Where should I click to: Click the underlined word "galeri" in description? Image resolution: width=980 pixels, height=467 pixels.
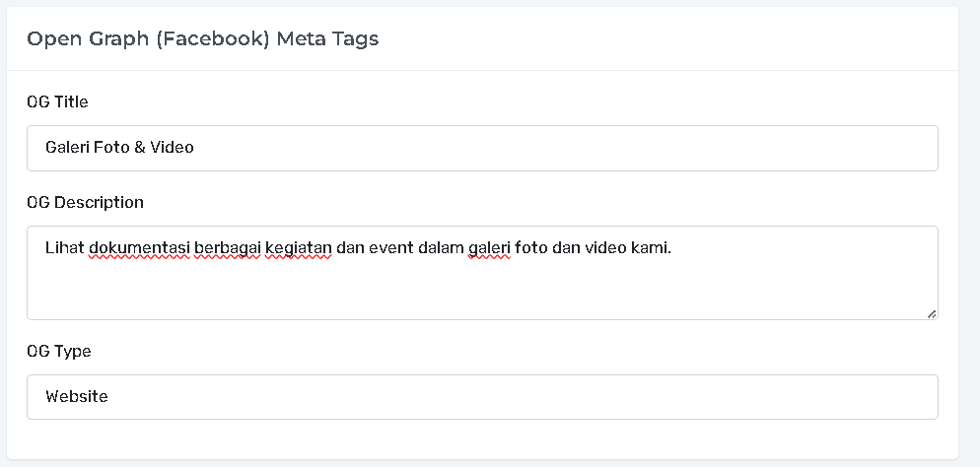coord(489,247)
